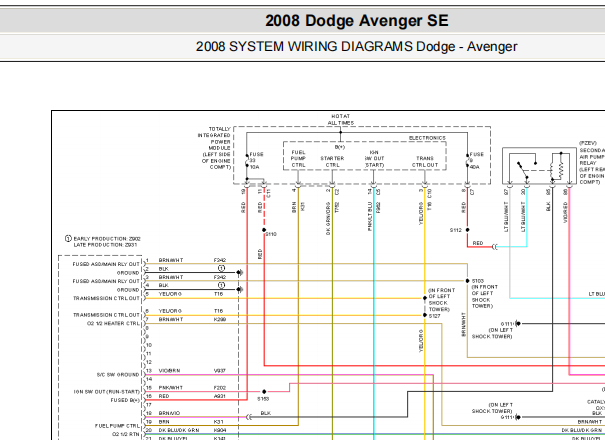This screenshot has height=440, width=605.
Task: Select the "2008 SYSTEM WIRING DIAGRAMS Dodge - Avenger" subtitle
Action: click(357, 47)
